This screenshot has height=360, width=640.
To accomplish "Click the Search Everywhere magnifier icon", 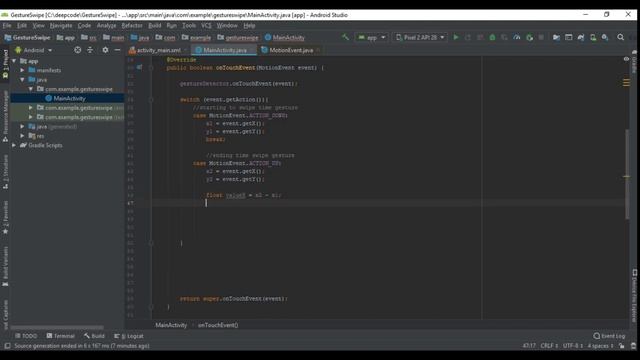I will point(620,37).
